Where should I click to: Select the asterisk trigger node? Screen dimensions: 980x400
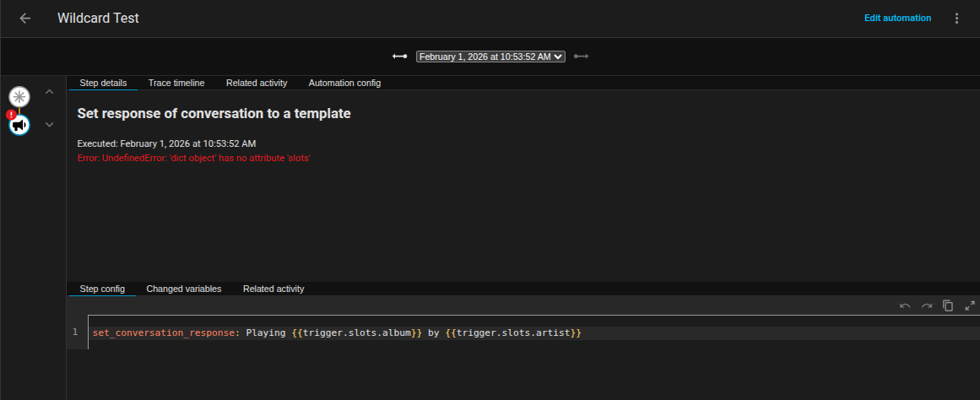tap(19, 96)
